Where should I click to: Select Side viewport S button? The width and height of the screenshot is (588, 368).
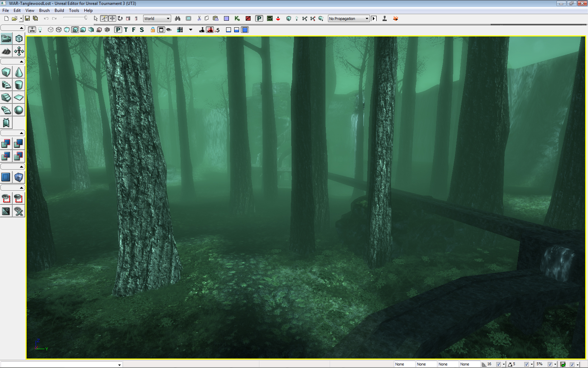pyautogui.click(x=142, y=30)
